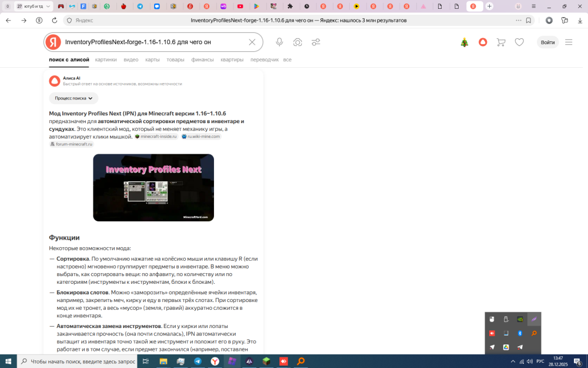Open Task View on the taskbar
The width and height of the screenshot is (588, 368).
(145, 362)
